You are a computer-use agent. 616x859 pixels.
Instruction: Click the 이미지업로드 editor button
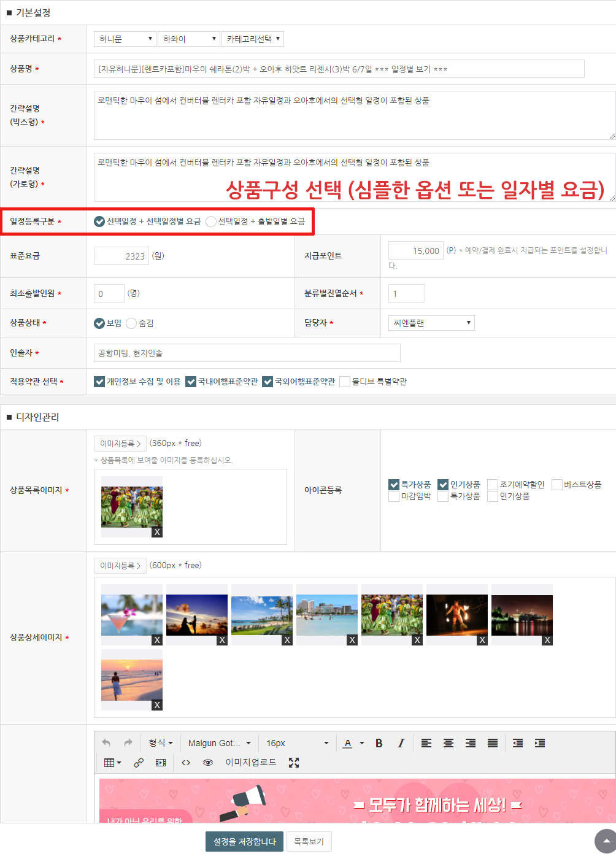coord(250,763)
